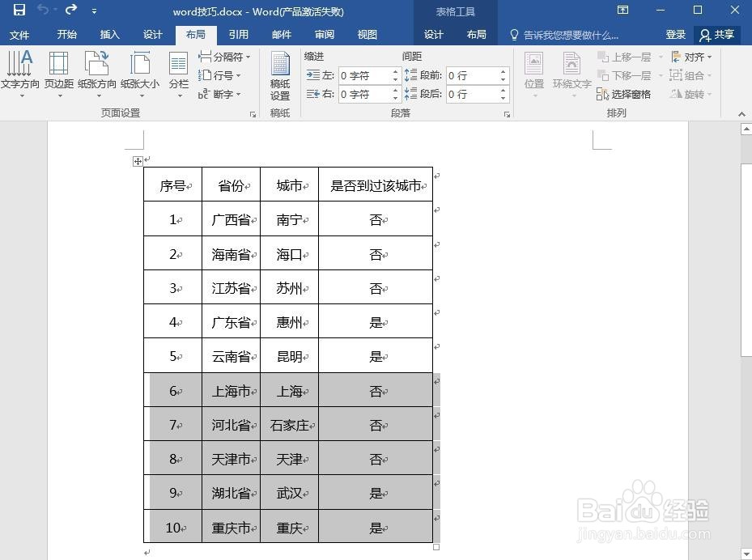Select the 分栏 (columns) tool
Image resolution: width=752 pixels, height=560 pixels.
pyautogui.click(x=179, y=69)
